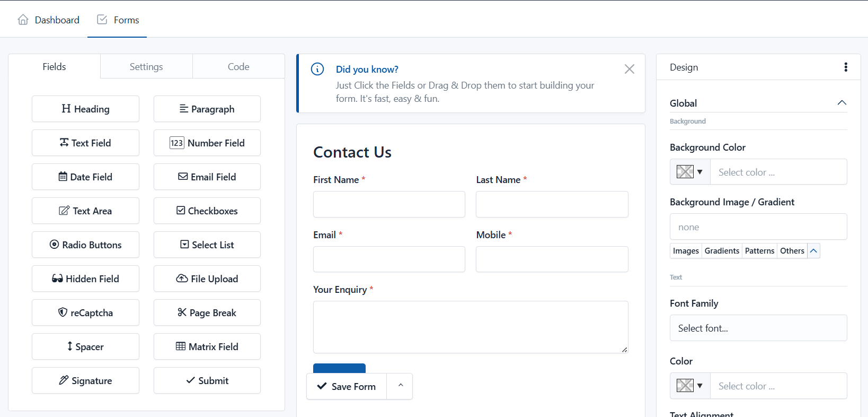Add a Text Field element
868x417 pixels.
coord(85,143)
